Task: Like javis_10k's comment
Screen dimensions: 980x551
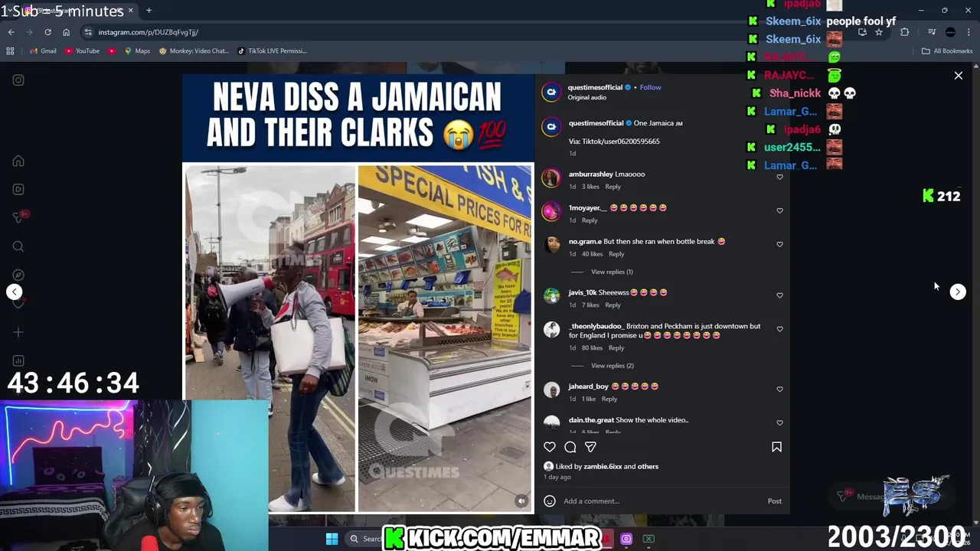Action: [779, 295]
